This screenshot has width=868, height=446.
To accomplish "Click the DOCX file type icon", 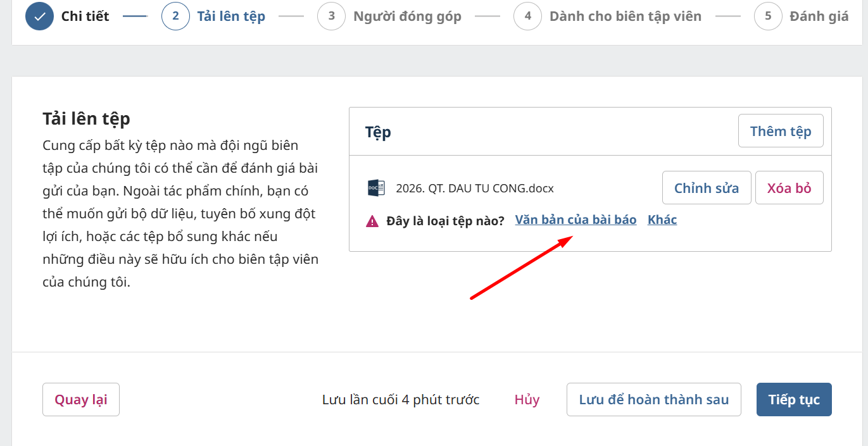I will point(376,188).
